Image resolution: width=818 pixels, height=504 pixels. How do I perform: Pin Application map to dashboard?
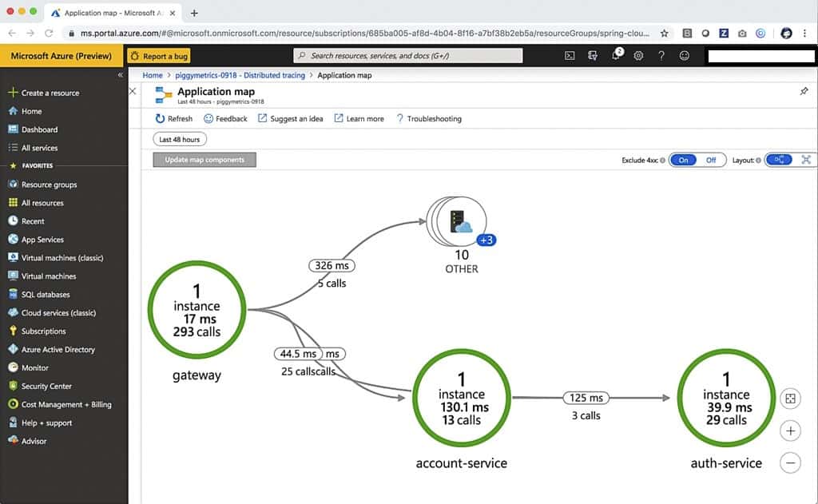pos(804,91)
